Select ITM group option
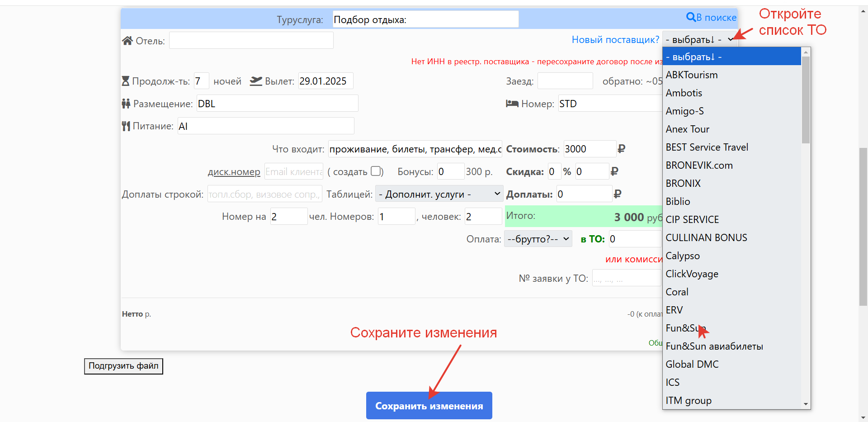The image size is (868, 422). point(731,400)
